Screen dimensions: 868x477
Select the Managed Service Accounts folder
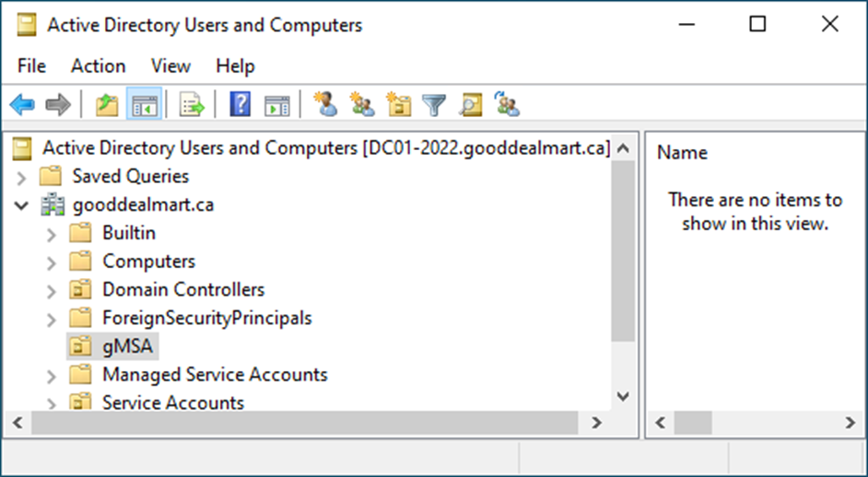coord(215,375)
